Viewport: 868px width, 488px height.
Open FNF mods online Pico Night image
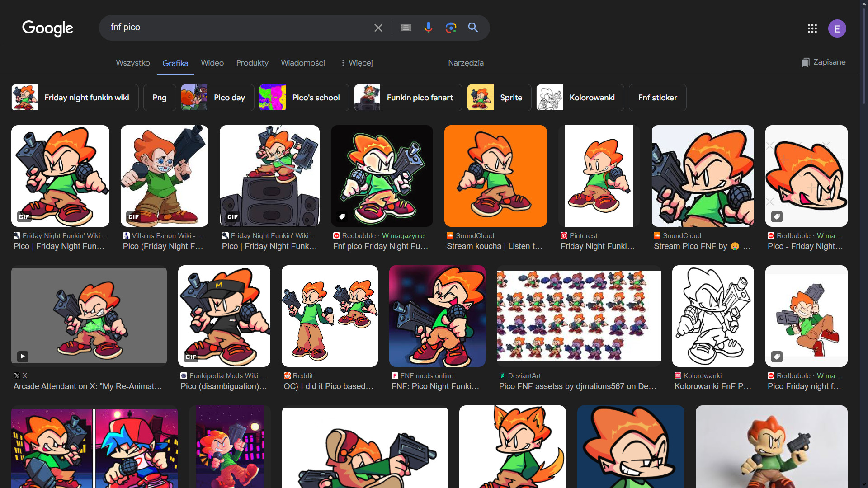437,316
